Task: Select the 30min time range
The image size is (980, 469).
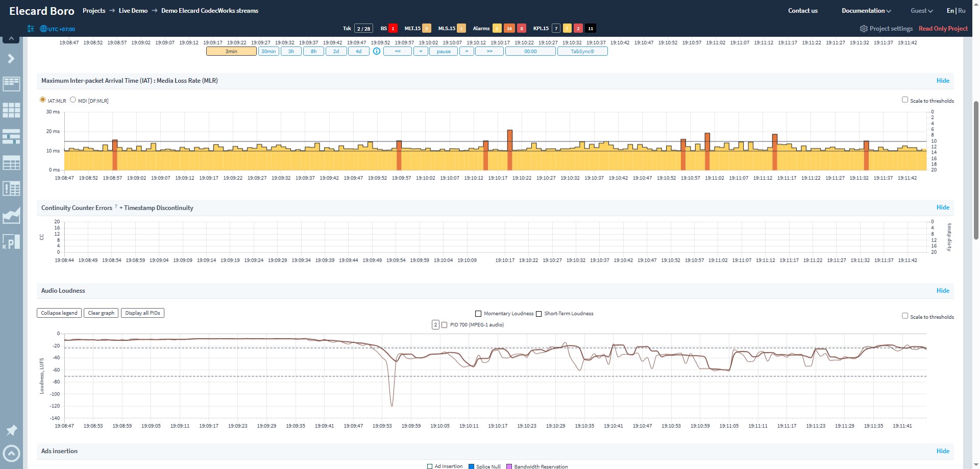Action: (268, 51)
